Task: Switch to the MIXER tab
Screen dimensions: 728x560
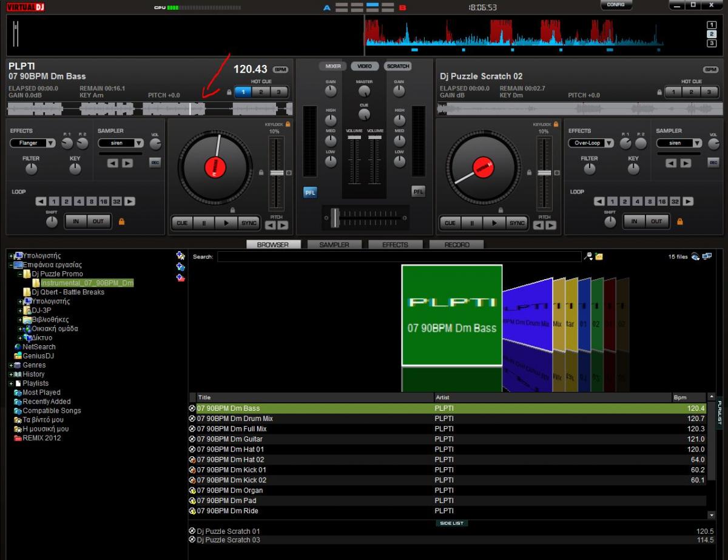Action: [333, 66]
